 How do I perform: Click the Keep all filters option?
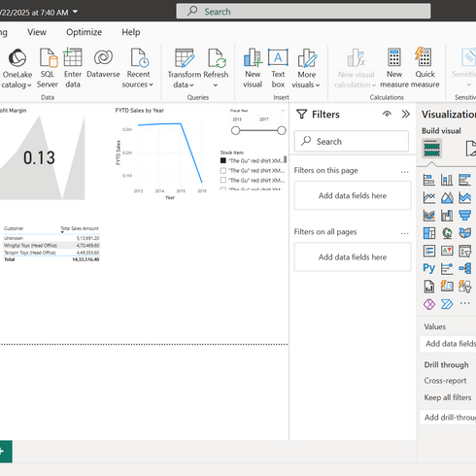(x=448, y=397)
